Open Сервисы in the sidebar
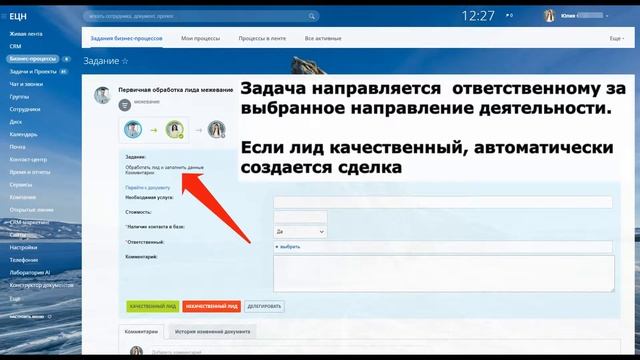This screenshot has width=640, height=360. coord(21,185)
